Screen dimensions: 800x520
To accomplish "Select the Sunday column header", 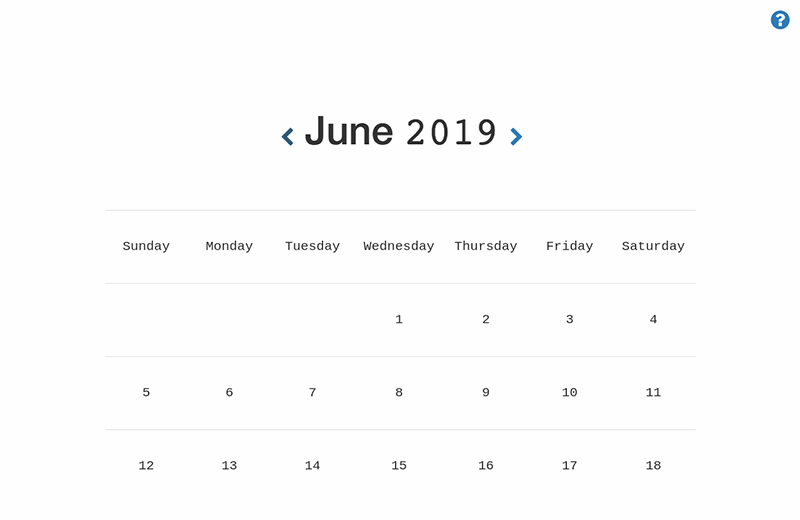I will click(x=146, y=246).
